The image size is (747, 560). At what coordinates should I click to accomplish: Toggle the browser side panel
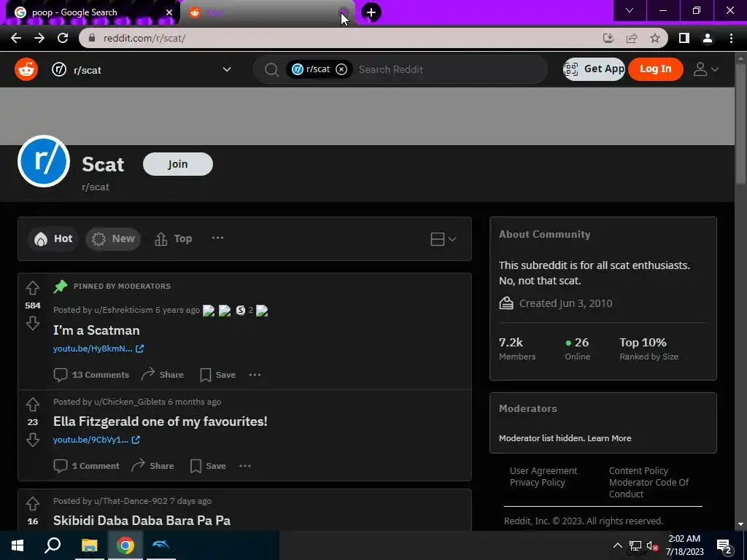pos(684,38)
